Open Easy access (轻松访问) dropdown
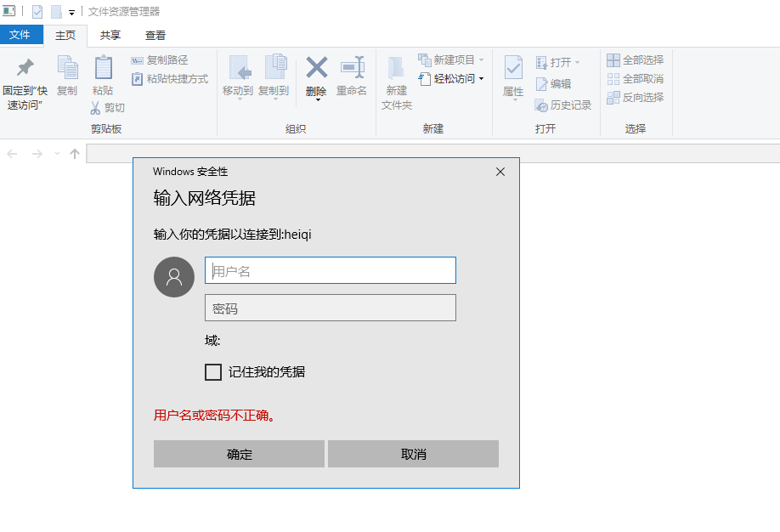This screenshot has width=780, height=532. coord(450,79)
